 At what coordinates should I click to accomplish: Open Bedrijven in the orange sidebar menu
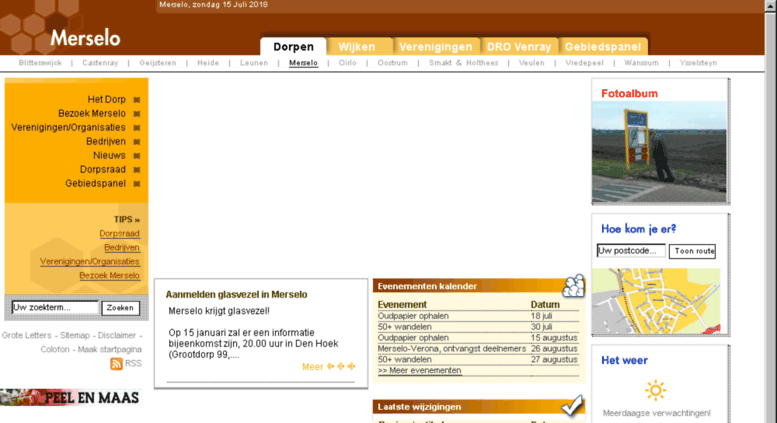(106, 141)
